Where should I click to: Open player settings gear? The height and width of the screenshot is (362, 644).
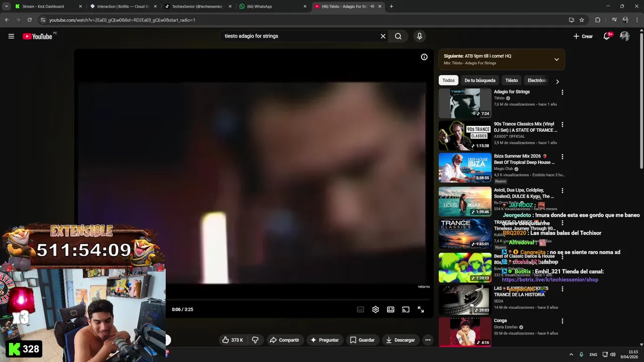click(x=375, y=310)
